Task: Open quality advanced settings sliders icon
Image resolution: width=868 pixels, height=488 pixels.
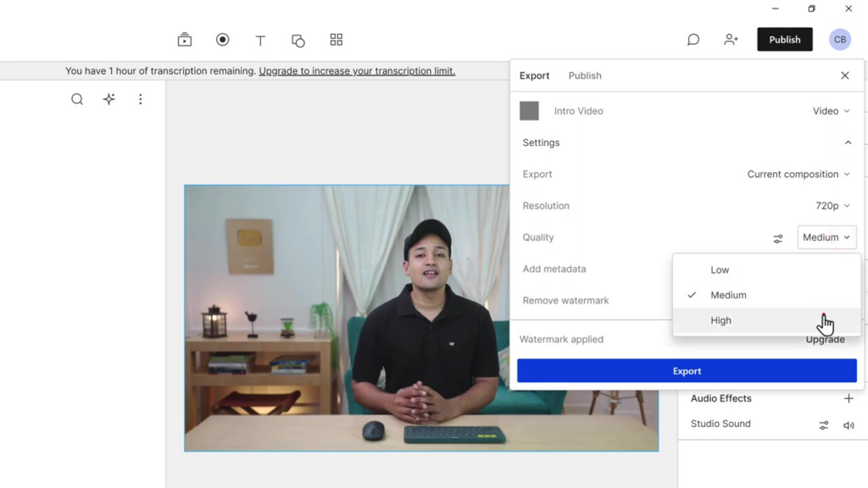Action: (778, 238)
